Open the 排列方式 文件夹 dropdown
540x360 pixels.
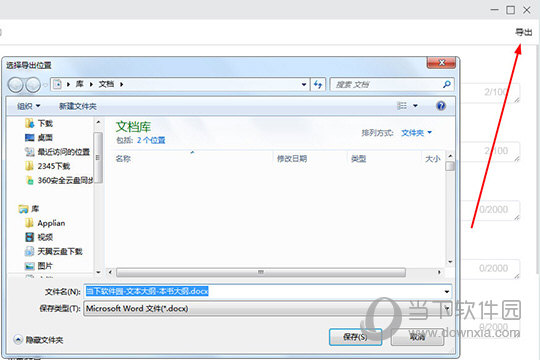(416, 133)
